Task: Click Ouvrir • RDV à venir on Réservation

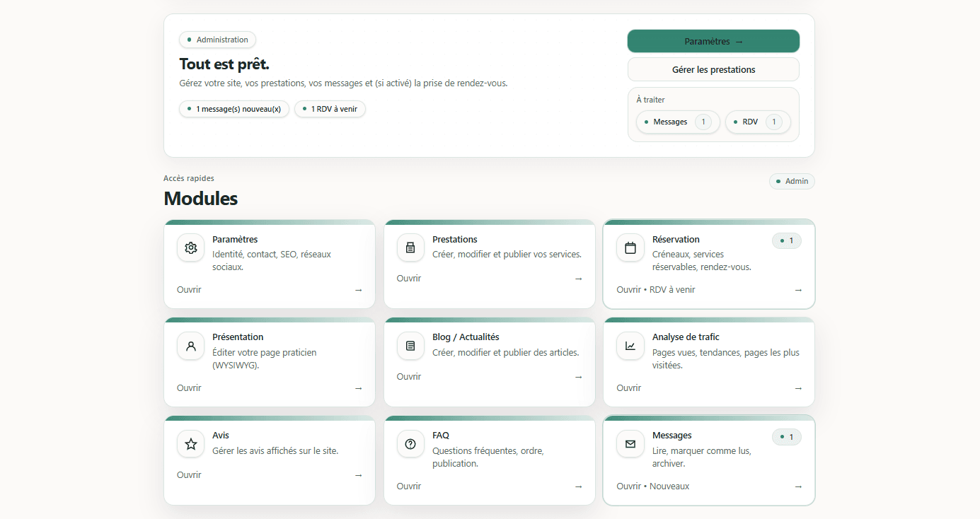Action: pos(655,289)
